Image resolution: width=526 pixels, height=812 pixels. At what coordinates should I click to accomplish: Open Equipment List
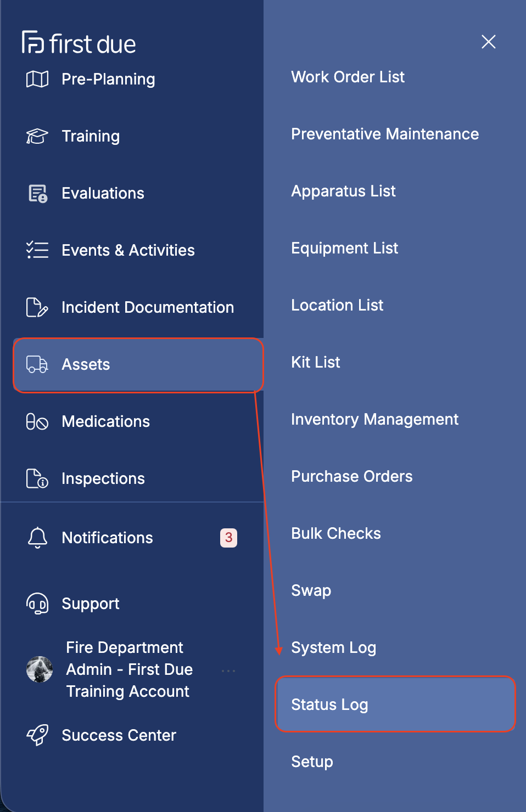(344, 248)
